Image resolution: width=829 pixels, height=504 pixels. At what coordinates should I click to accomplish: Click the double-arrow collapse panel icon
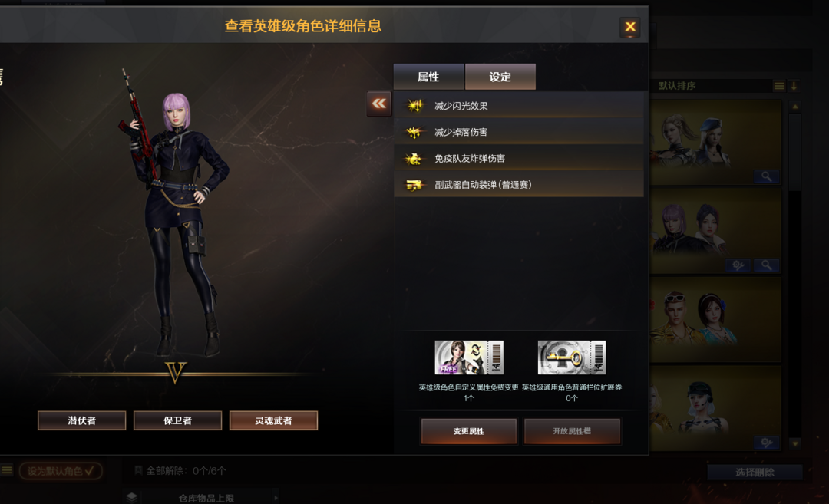379,104
